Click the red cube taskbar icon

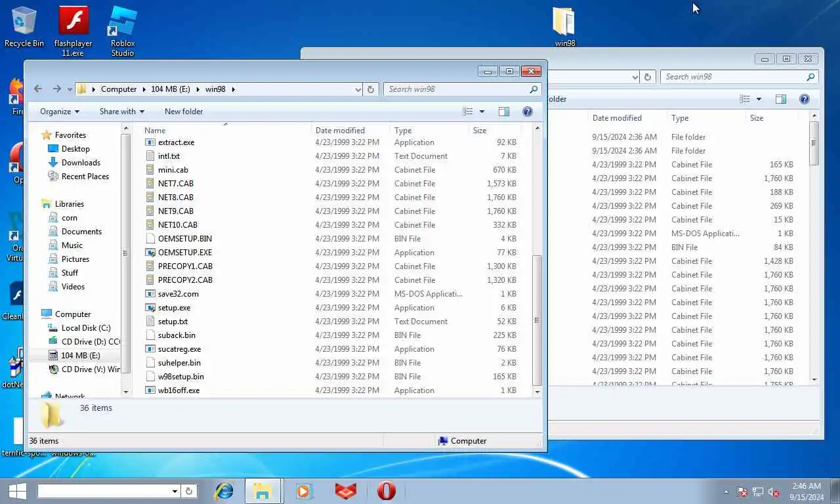[x=345, y=490]
